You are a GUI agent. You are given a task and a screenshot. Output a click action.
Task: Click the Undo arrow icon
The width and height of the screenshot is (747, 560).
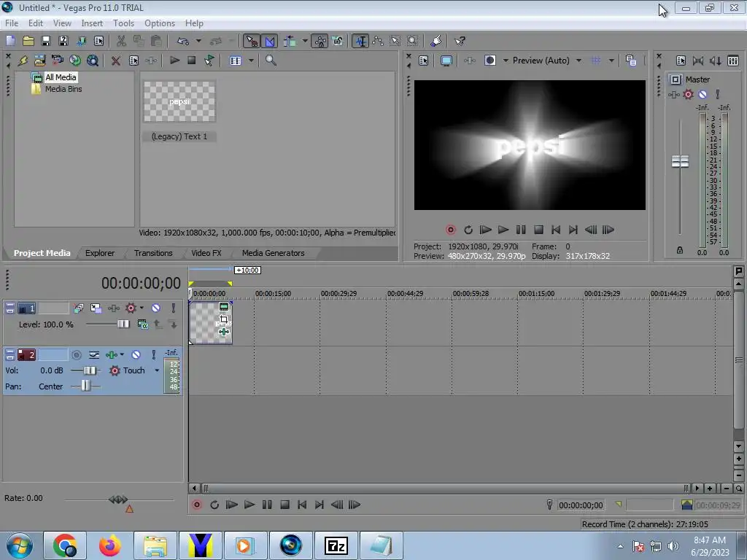pyautogui.click(x=183, y=41)
